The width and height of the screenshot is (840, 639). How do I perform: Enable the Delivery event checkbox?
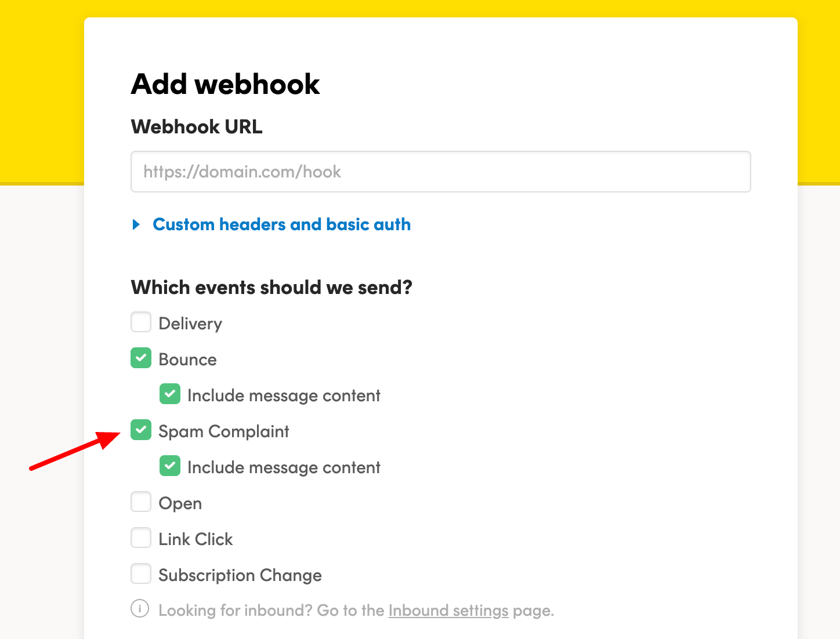pyautogui.click(x=141, y=322)
